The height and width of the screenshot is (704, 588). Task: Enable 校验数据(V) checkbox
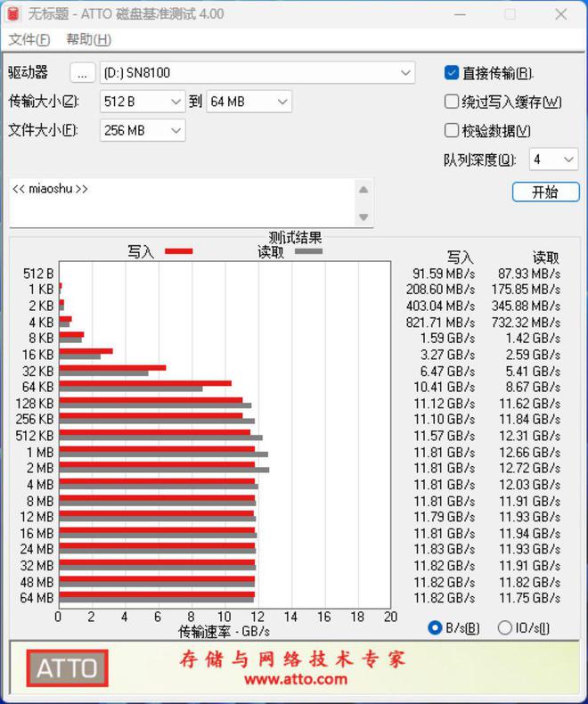click(x=451, y=131)
